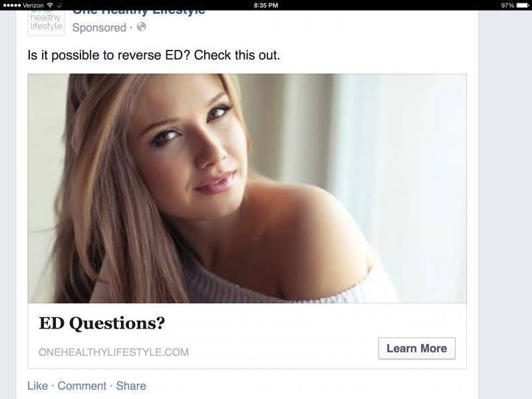Click the ONEHEALTHYLIFESTYLE.COM link
Image resolution: width=532 pixels, height=399 pixels.
[x=114, y=352]
